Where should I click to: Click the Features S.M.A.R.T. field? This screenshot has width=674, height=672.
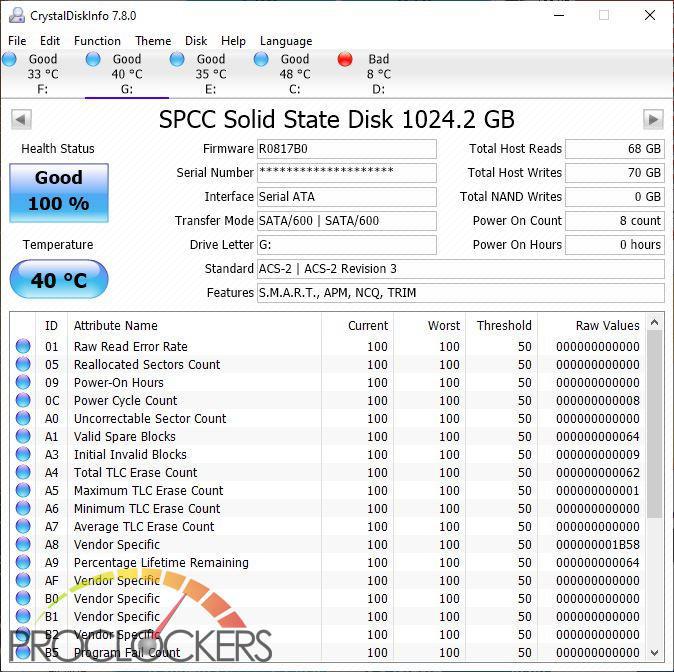tap(460, 293)
